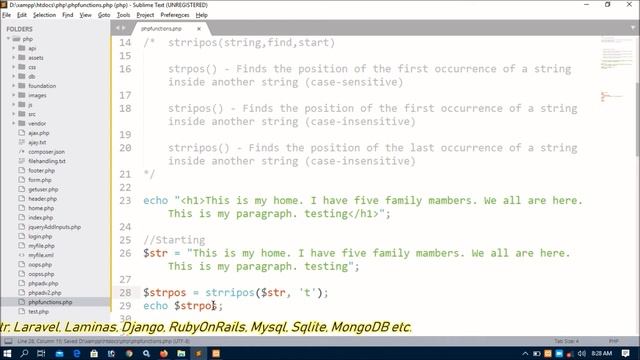Open index.php in the sidebar
The image size is (640, 360).
[x=40, y=218]
